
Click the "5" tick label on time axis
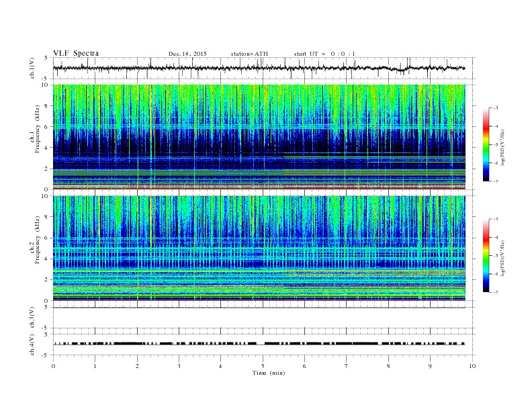coord(263,366)
